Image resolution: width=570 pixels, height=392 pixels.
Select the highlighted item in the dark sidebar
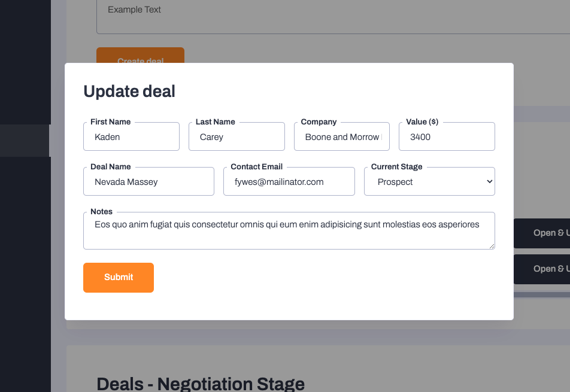pyautogui.click(x=25, y=141)
